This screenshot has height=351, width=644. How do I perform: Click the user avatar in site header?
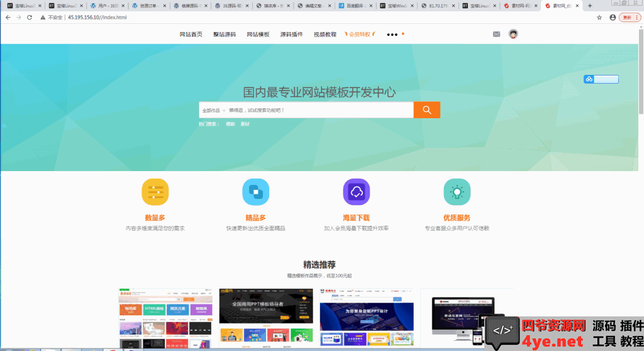[x=513, y=34]
